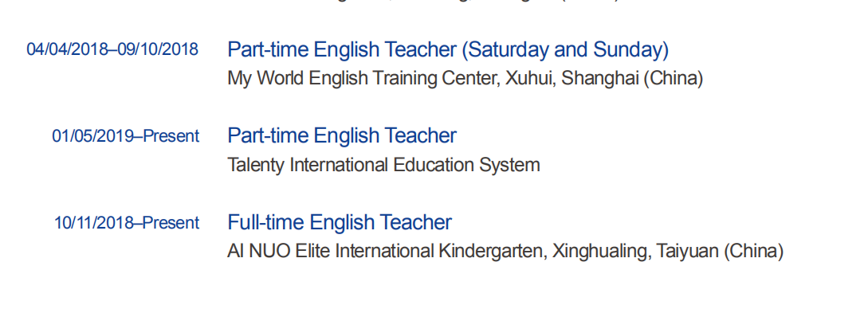This screenshot has height=309, width=868.
Task: Click the date range 04/04/2018–09/10/2018
Action: [112, 49]
